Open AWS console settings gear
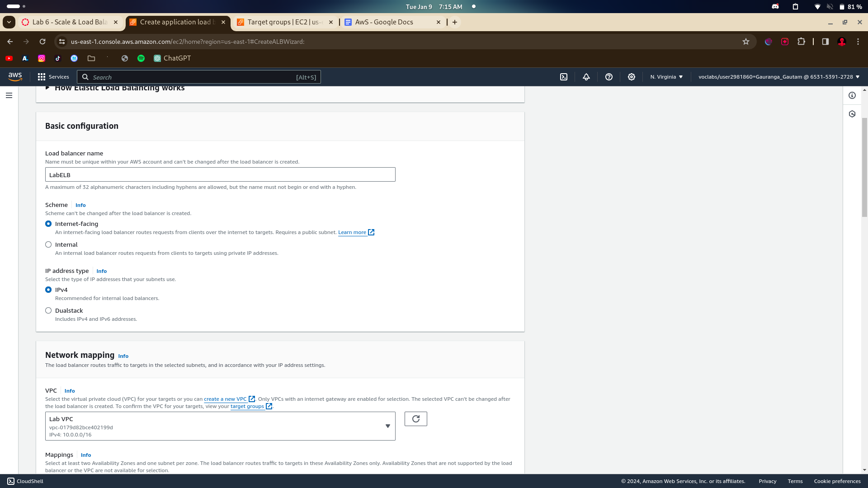The height and width of the screenshot is (488, 868). (x=632, y=77)
